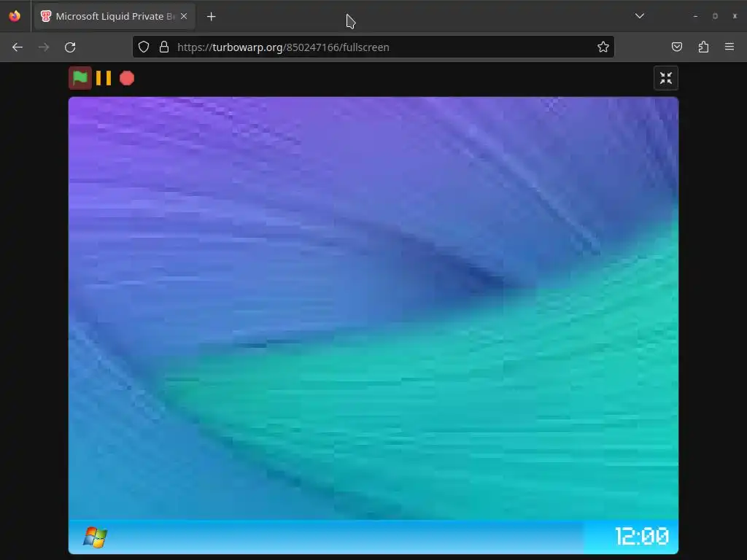Image resolution: width=747 pixels, height=560 pixels.
Task: Go back to the previous page
Action: coord(18,47)
